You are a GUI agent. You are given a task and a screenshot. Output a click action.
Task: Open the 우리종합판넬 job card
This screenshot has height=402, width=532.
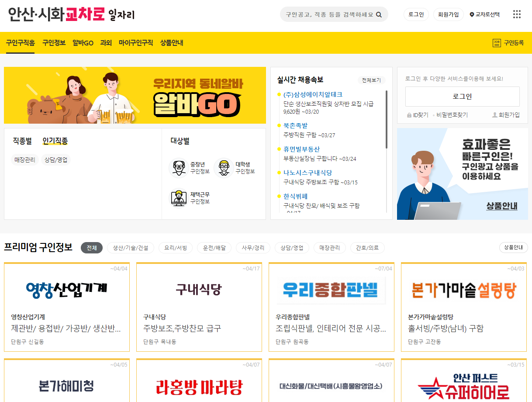[332, 307]
